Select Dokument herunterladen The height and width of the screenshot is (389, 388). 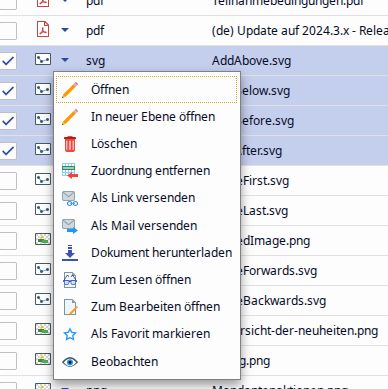tap(147, 253)
